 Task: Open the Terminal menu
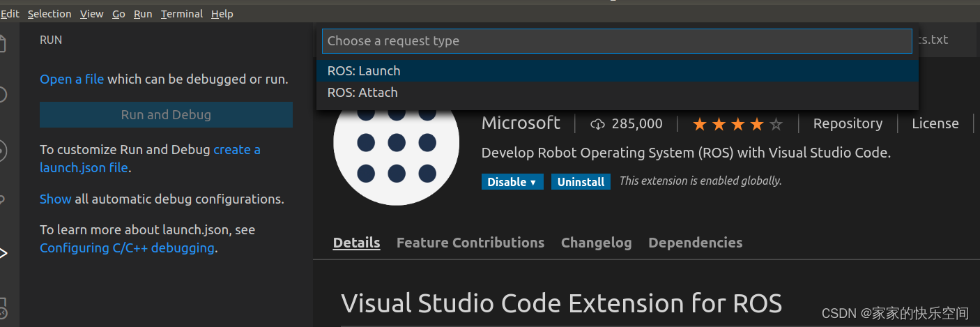pyautogui.click(x=182, y=14)
